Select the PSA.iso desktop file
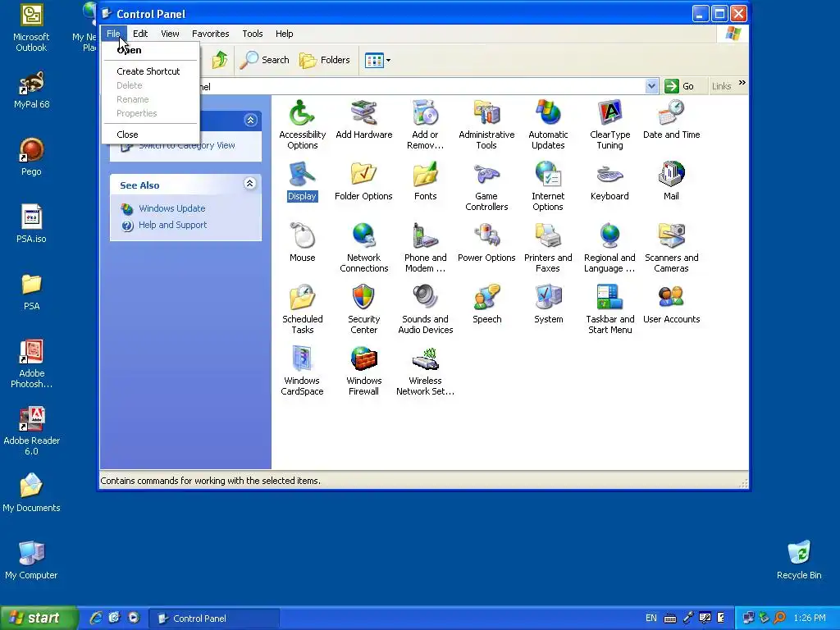This screenshot has height=630, width=840. (31, 224)
